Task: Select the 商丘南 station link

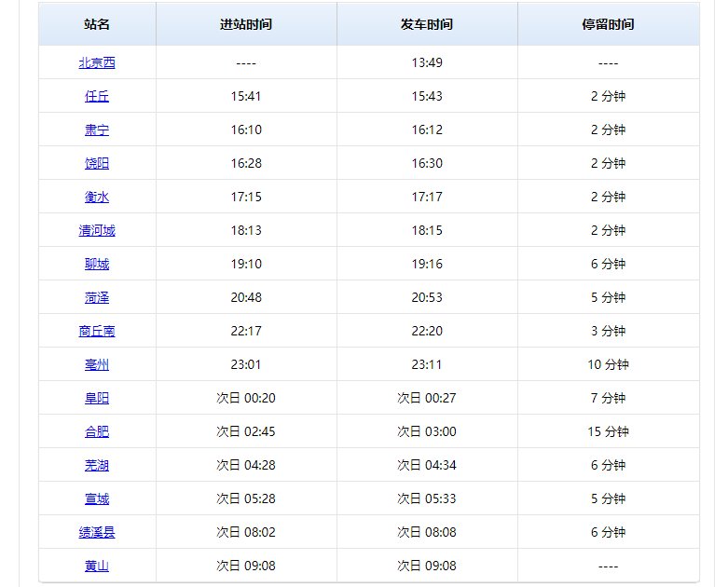Action: pyautogui.click(x=97, y=332)
